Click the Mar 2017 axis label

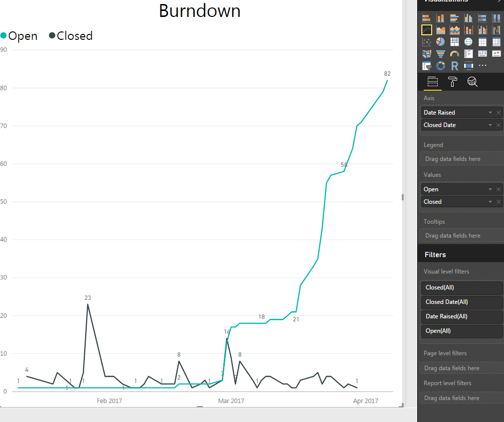click(231, 401)
